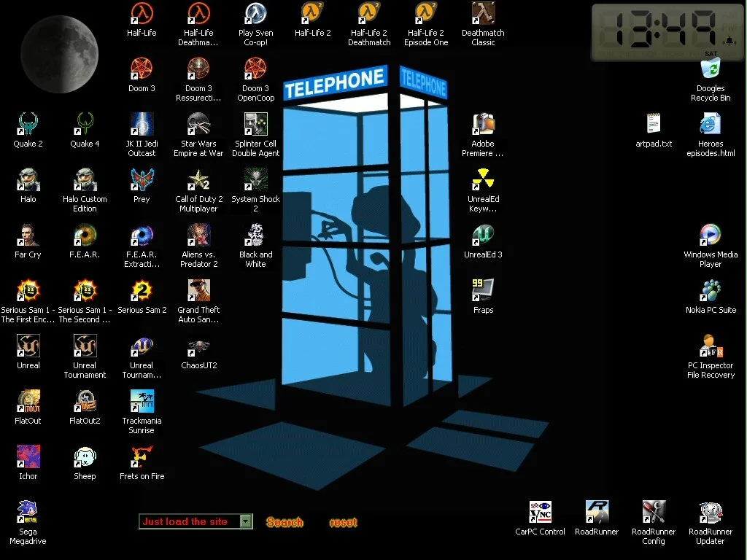Launch PC Inspector File Recovery
This screenshot has width=747, height=560.
(711, 346)
